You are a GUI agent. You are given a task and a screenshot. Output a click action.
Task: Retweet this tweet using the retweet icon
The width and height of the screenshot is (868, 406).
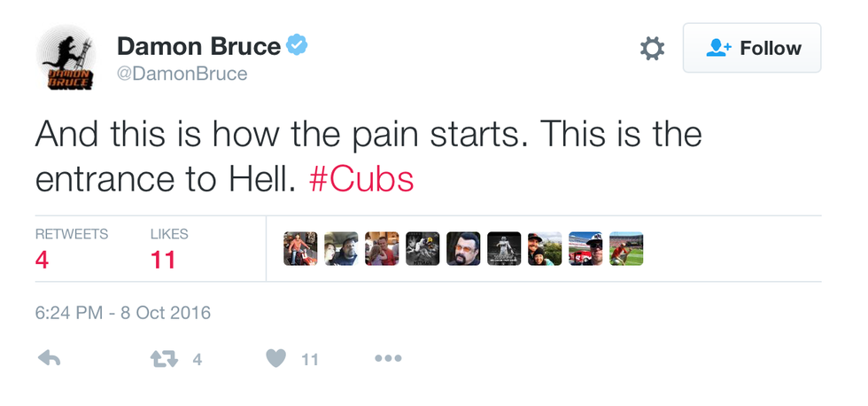coord(164,359)
